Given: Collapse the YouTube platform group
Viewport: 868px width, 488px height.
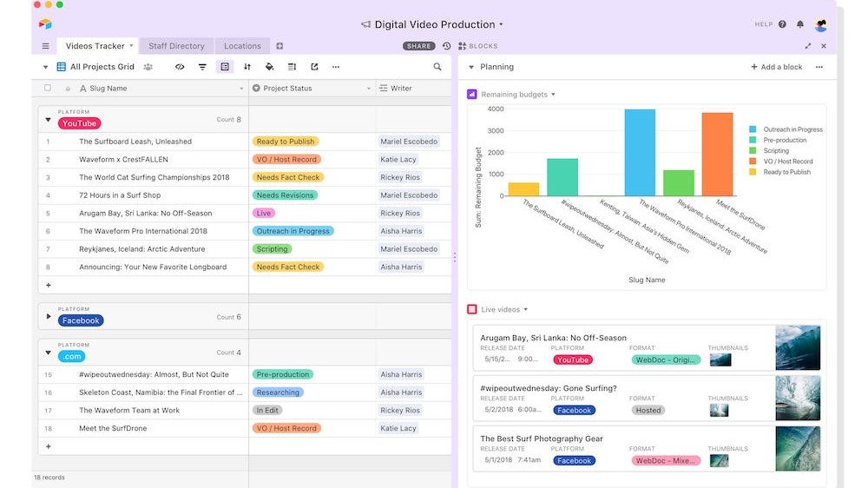Looking at the screenshot, I should (x=49, y=120).
